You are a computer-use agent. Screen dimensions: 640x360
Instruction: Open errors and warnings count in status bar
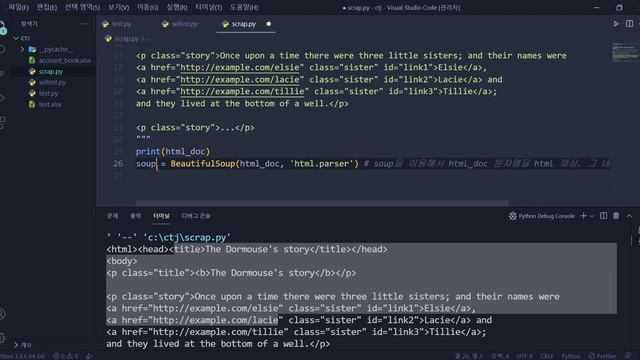coord(65,356)
